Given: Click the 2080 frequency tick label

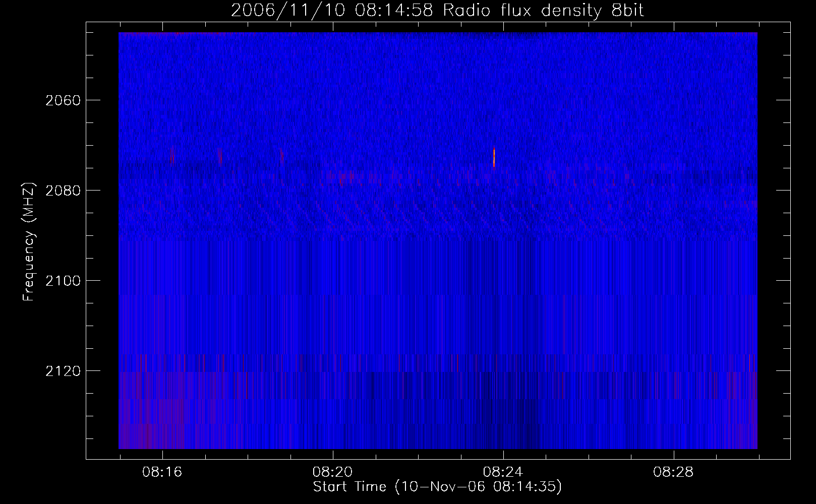Looking at the screenshot, I should click(63, 191).
